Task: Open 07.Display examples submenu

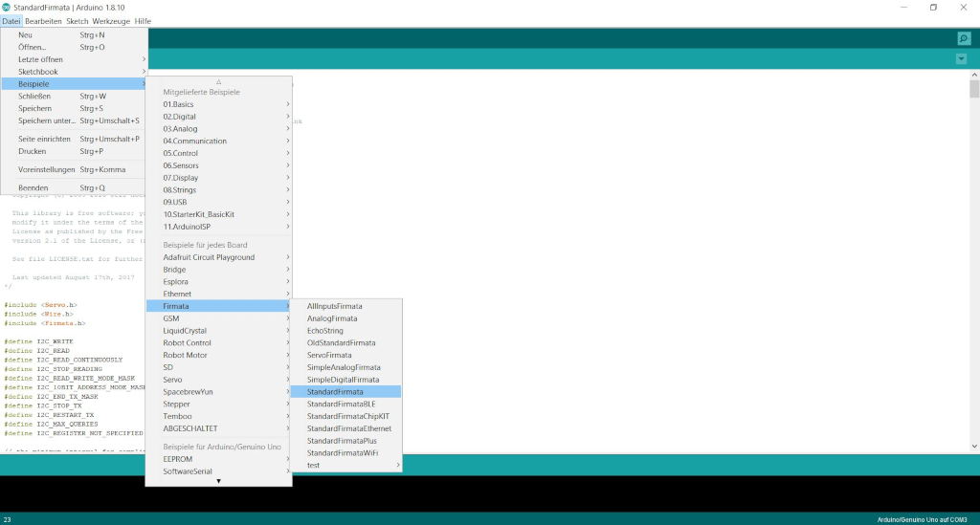Action: tap(219, 178)
